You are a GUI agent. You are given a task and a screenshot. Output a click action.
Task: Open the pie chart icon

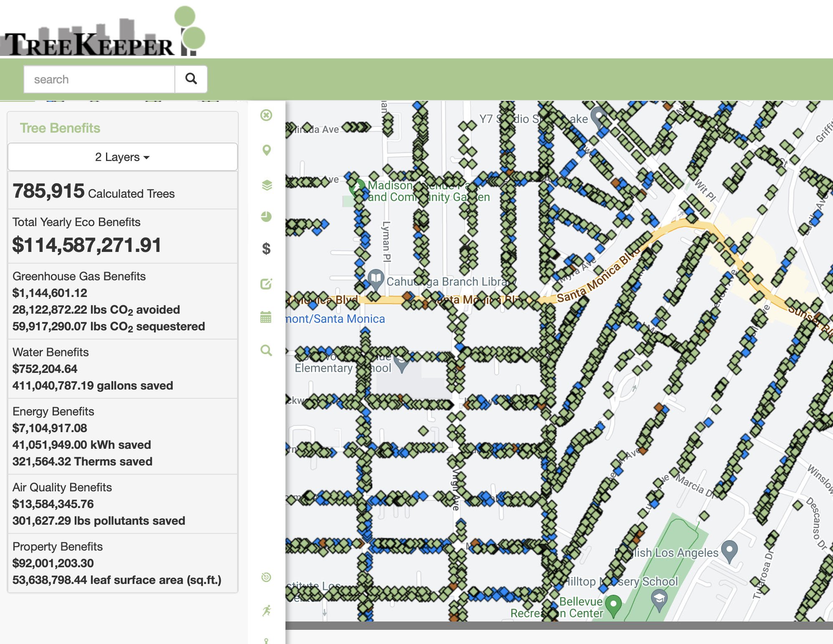point(266,216)
